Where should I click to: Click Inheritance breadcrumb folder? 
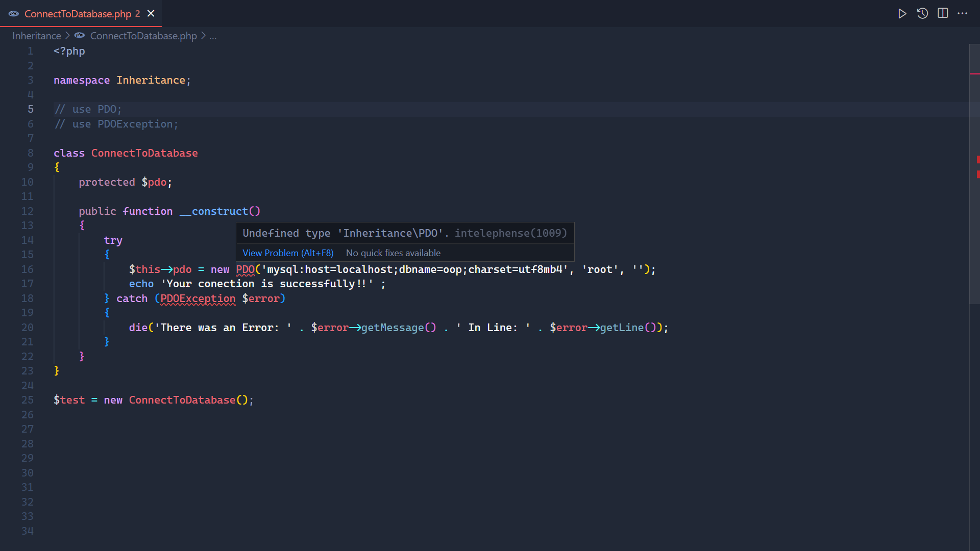tap(37, 36)
